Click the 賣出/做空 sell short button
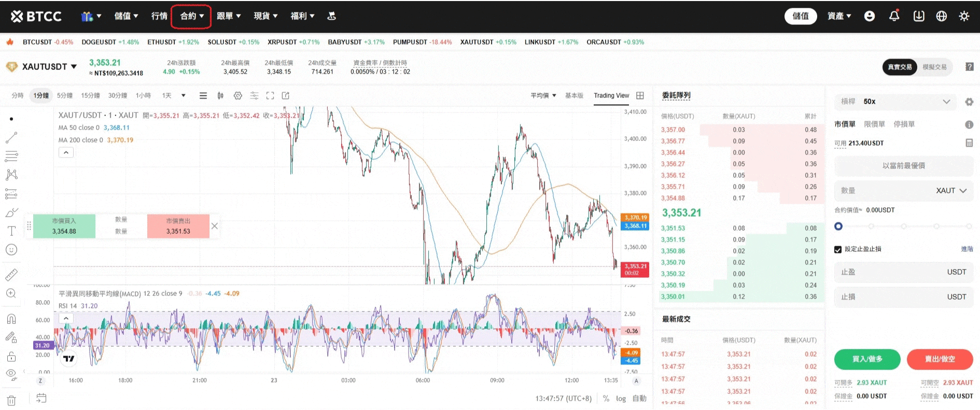The image size is (980, 410). (x=940, y=359)
